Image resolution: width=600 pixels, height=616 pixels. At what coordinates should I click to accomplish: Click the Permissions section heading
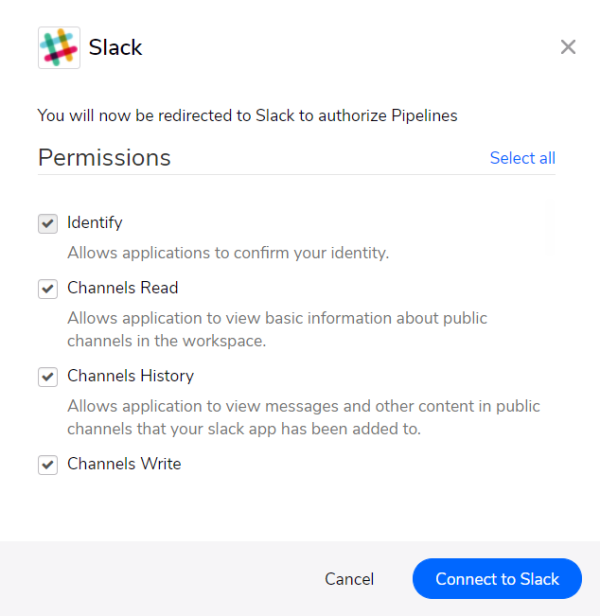pos(104,158)
